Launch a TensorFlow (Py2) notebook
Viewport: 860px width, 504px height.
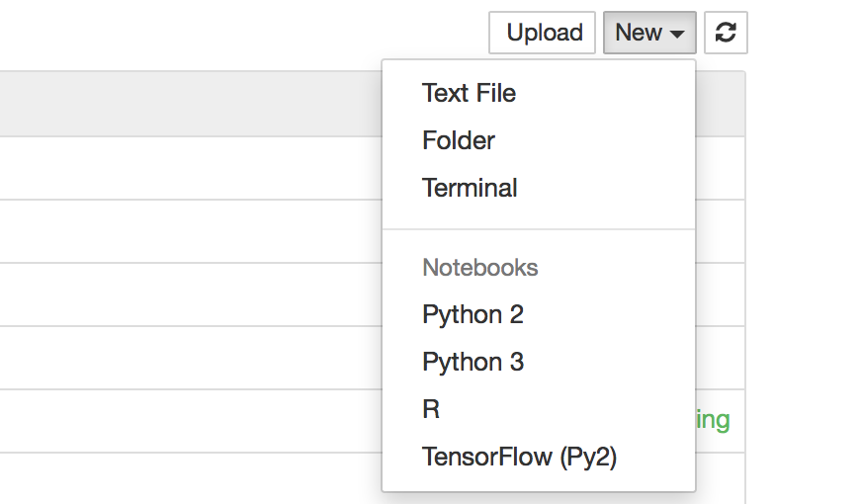tap(519, 457)
